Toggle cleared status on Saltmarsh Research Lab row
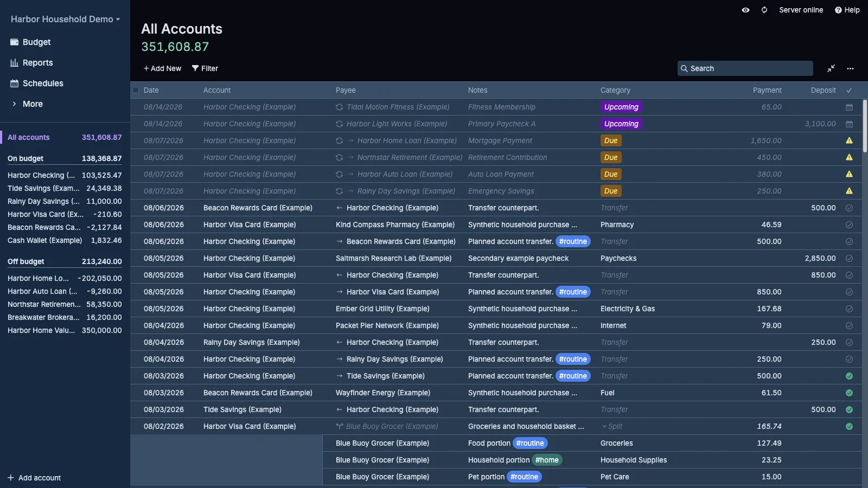Image resolution: width=868 pixels, height=488 pixels. click(849, 258)
